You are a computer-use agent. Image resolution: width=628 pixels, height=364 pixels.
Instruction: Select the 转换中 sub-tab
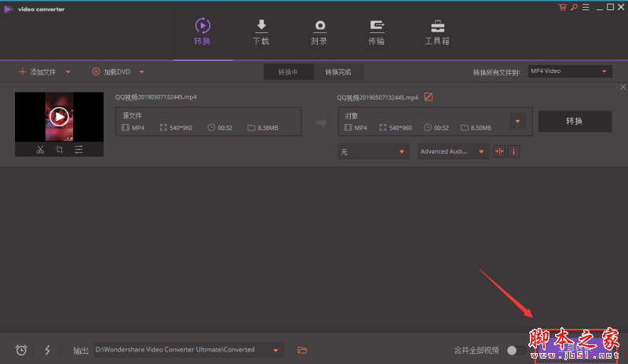[288, 72]
